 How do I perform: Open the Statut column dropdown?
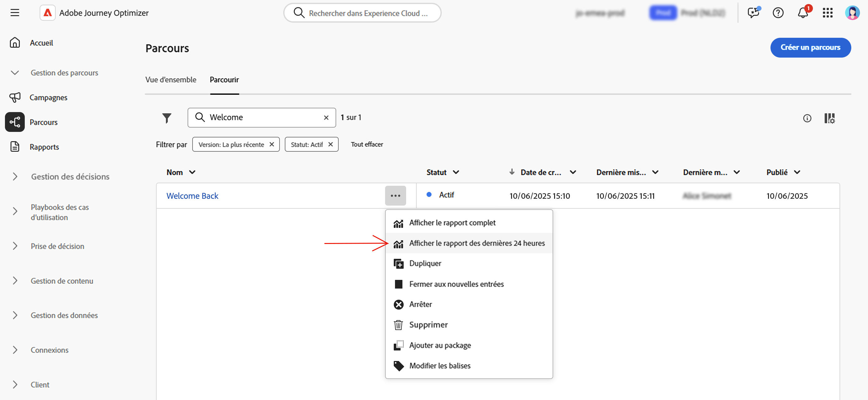(x=456, y=172)
